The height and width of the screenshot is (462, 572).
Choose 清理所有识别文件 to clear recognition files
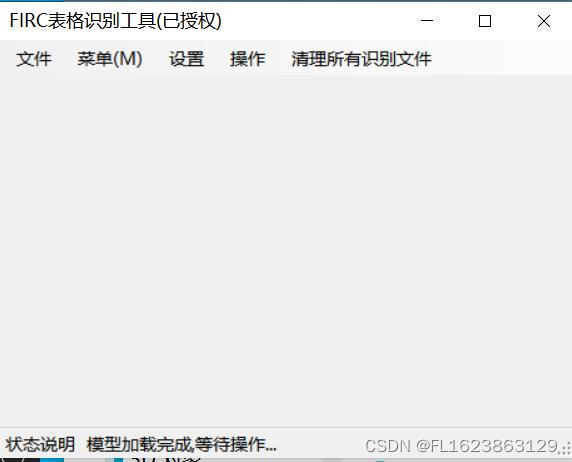point(361,59)
